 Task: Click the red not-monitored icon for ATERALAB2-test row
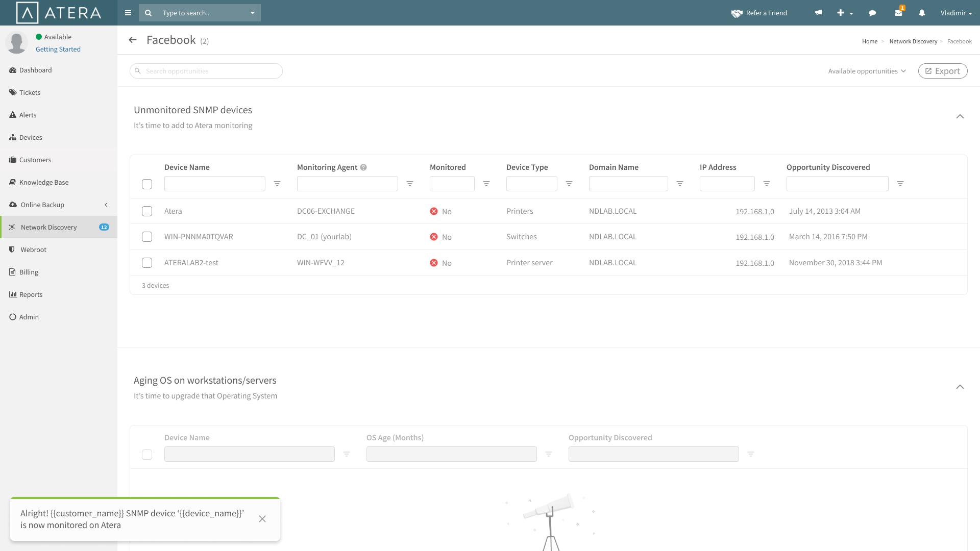pos(434,263)
